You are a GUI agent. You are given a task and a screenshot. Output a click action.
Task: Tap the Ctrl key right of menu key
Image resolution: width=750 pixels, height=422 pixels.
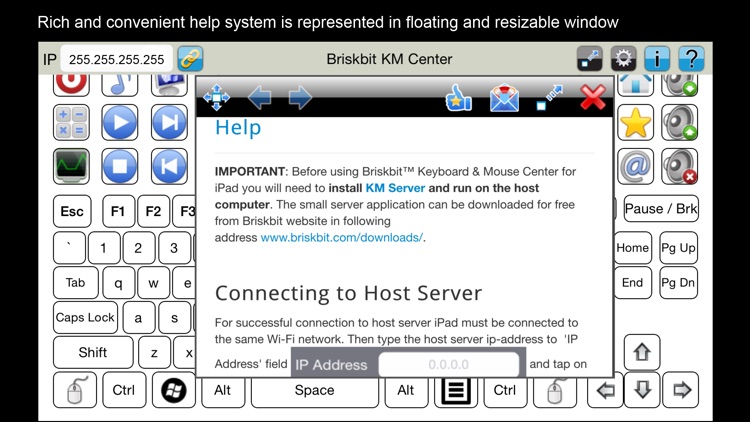tap(505, 391)
